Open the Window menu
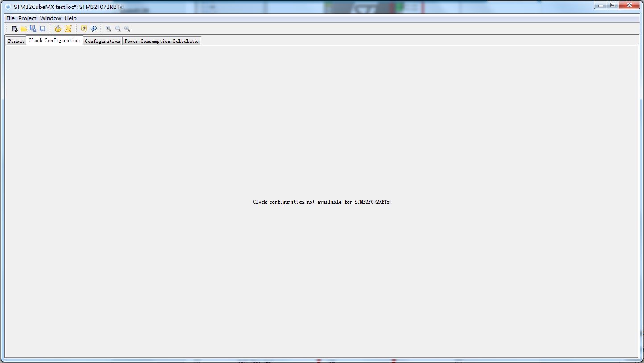 click(x=50, y=18)
